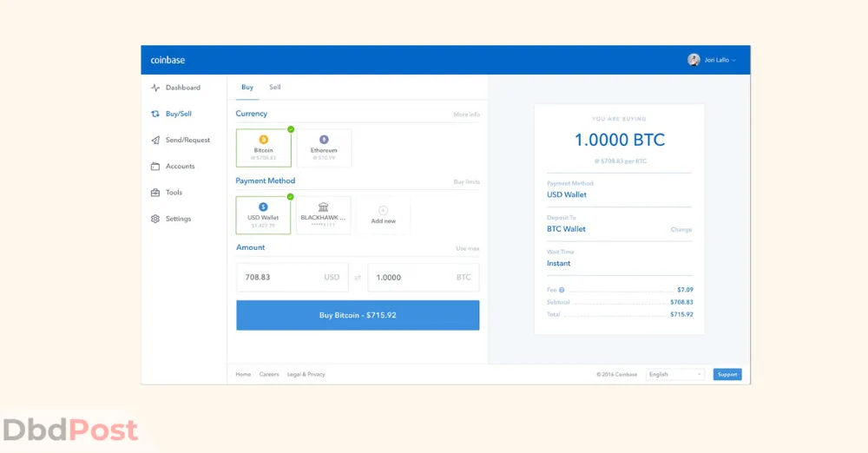Click the swap arrows between amount fields

click(x=358, y=278)
